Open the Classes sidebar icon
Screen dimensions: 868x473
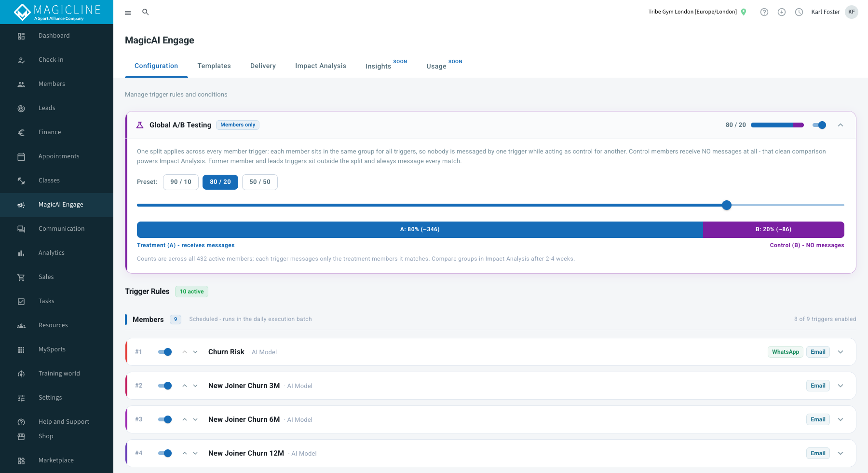pyautogui.click(x=21, y=181)
